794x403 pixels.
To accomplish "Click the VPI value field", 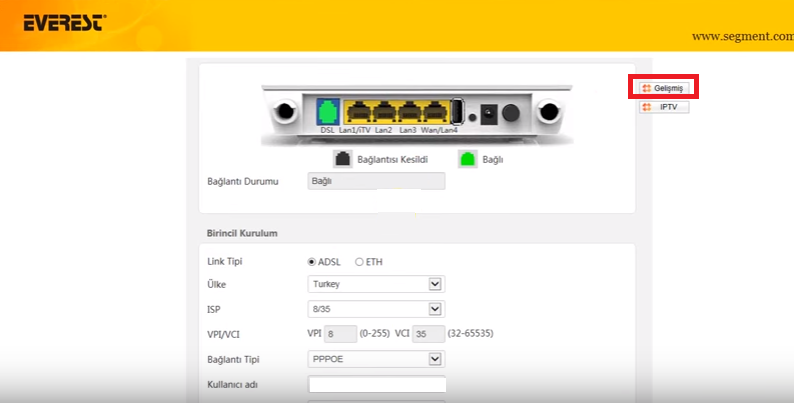I will [x=340, y=334].
